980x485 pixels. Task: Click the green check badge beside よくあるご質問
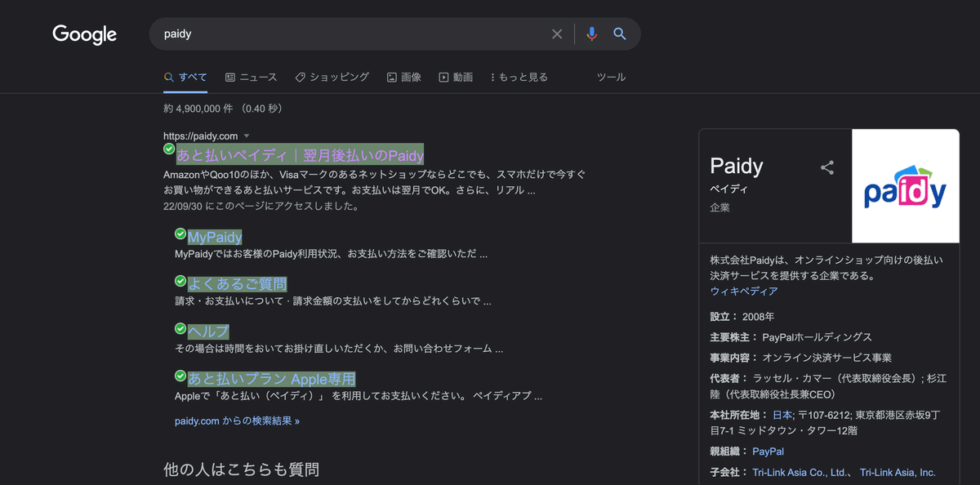pyautogui.click(x=180, y=281)
